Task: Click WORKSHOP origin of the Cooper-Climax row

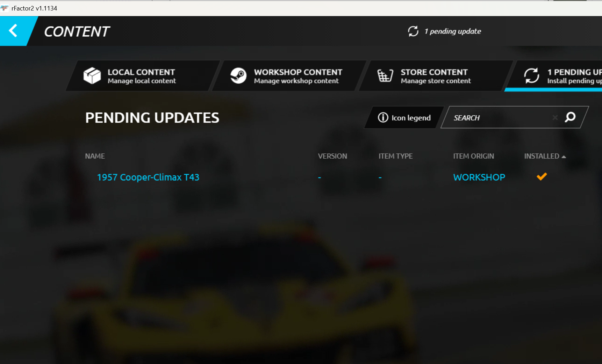Action: tap(479, 177)
